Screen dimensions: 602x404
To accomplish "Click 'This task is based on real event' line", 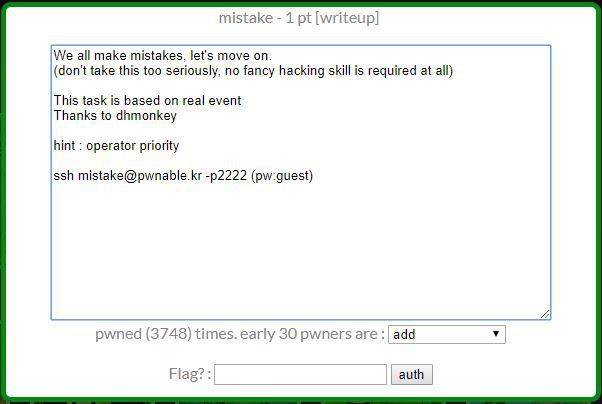I will click(147, 101).
